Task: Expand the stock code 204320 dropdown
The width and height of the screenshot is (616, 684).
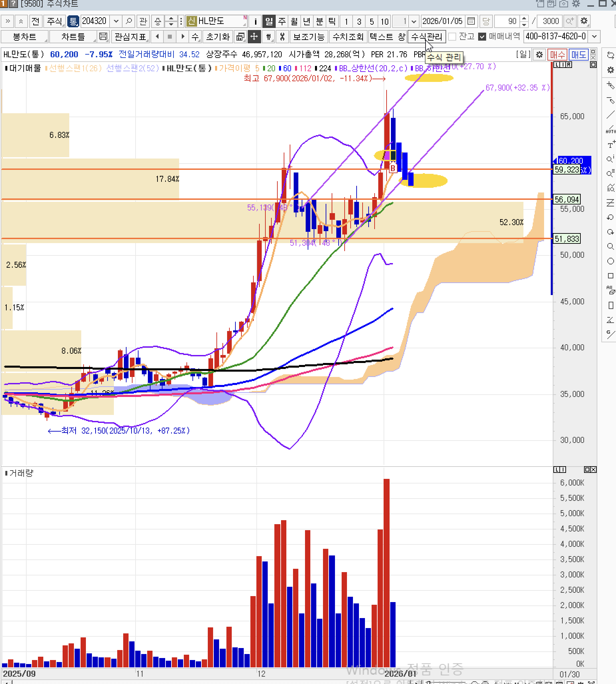Action: 116,21
